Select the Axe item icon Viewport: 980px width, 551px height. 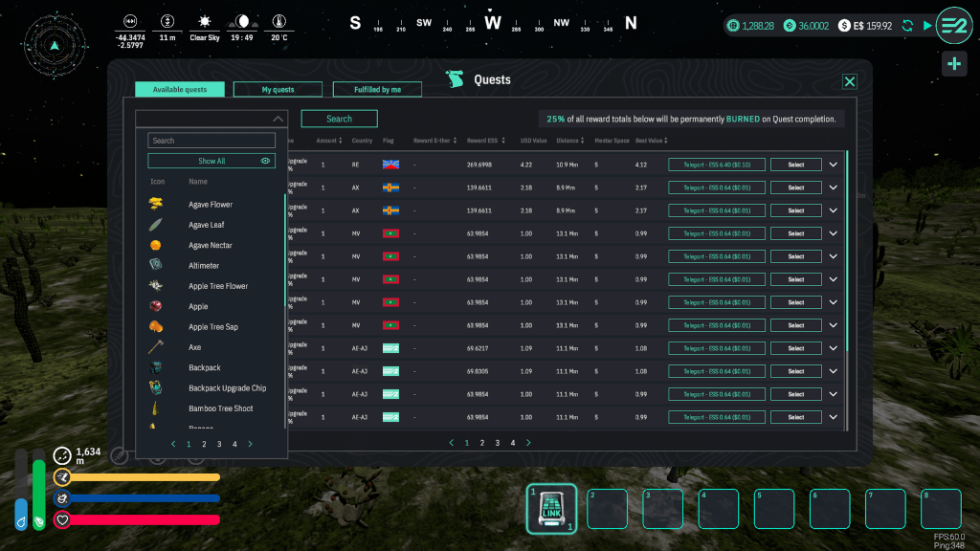pyautogui.click(x=156, y=346)
